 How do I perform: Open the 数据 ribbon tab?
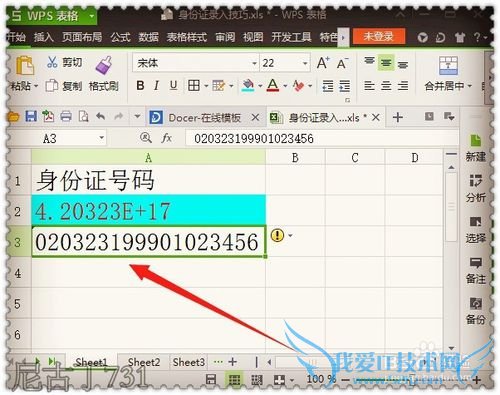tap(149, 37)
